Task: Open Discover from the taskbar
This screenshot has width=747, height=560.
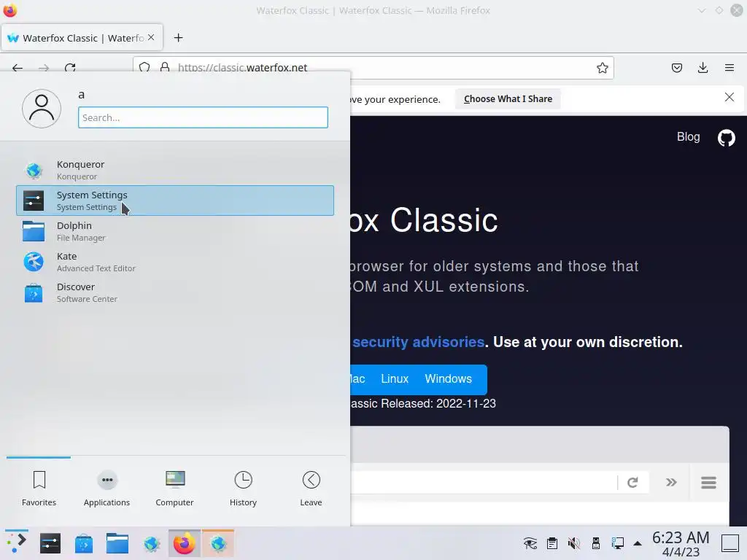Action: pos(83,543)
